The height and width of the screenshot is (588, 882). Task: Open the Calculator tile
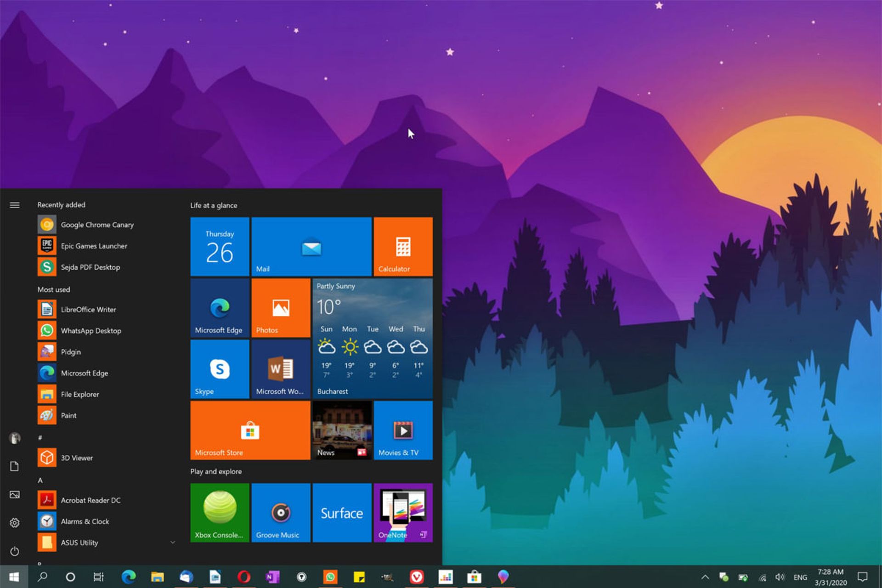(x=403, y=247)
